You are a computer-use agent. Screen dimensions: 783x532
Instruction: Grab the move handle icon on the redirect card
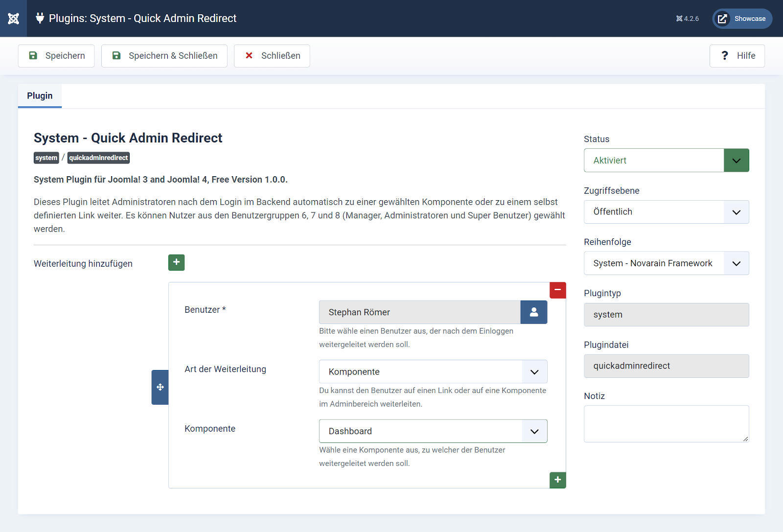[x=160, y=387]
